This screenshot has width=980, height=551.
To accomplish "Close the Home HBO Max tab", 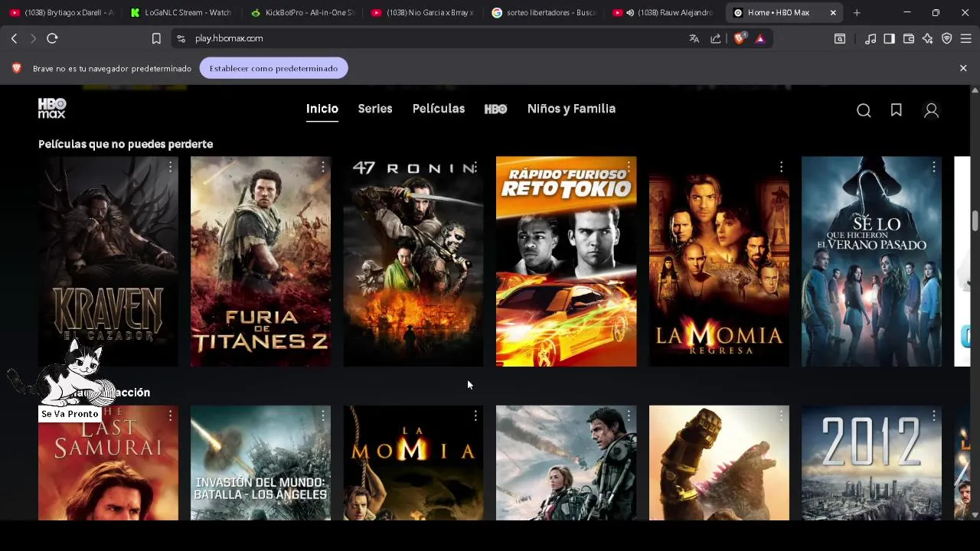I will click(x=833, y=12).
